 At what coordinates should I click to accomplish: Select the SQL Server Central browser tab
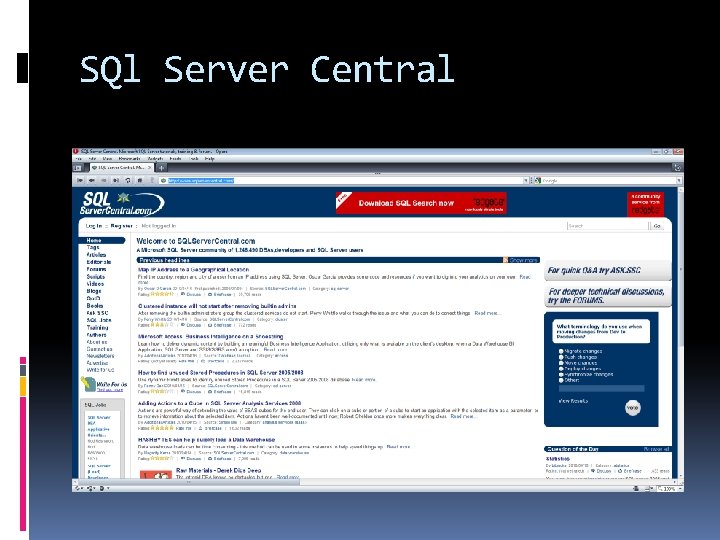[x=121, y=168]
